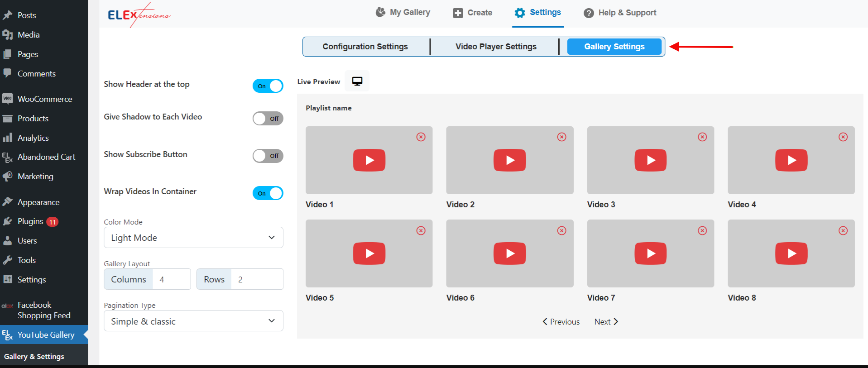This screenshot has width=868, height=368.
Task: Click the Settings gear icon
Action: (520, 13)
